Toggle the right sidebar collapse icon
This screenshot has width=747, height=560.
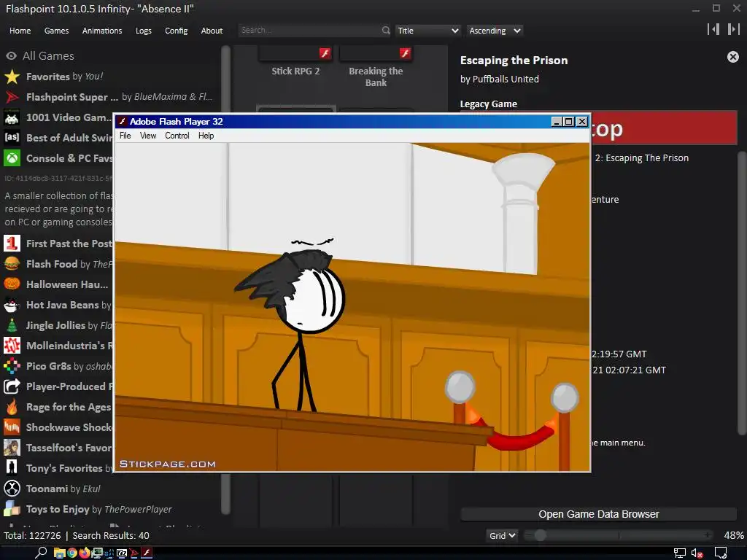point(733,29)
